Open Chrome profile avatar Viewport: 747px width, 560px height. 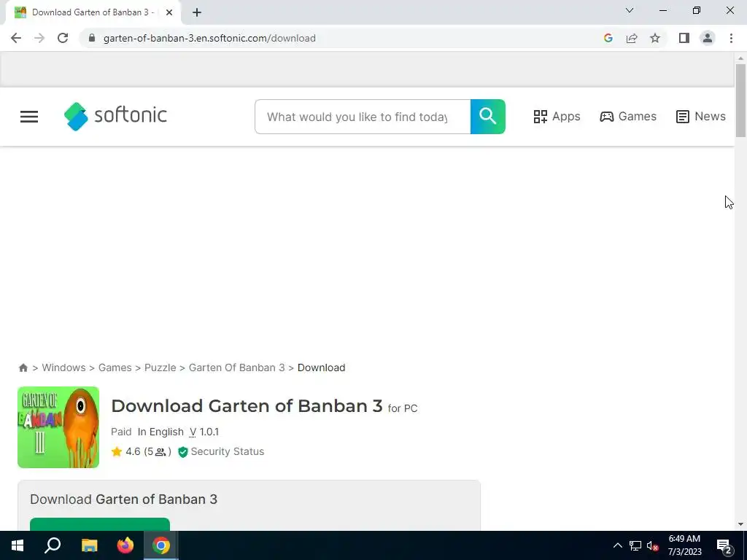708,38
